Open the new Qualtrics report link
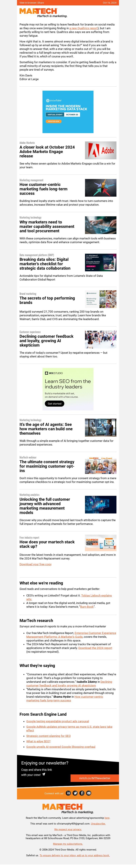Screen dimensions: 136x868 pyautogui.click(x=84, y=28)
